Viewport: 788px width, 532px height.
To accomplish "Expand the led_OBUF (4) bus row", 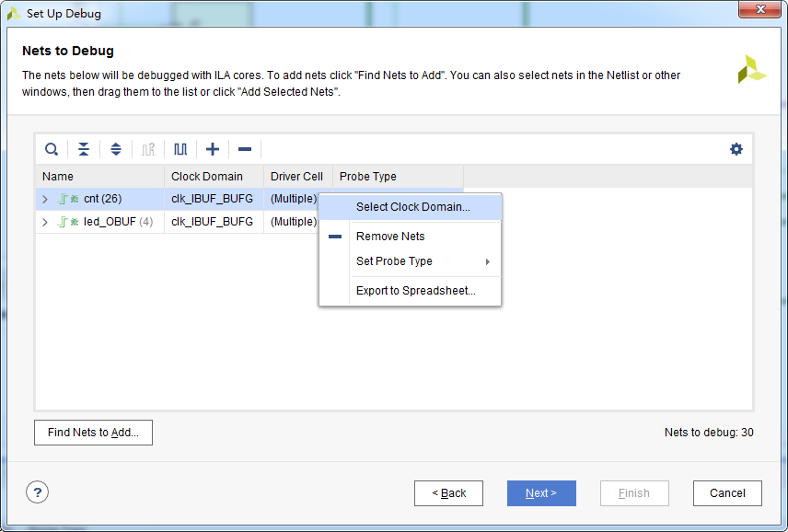I will [x=45, y=222].
